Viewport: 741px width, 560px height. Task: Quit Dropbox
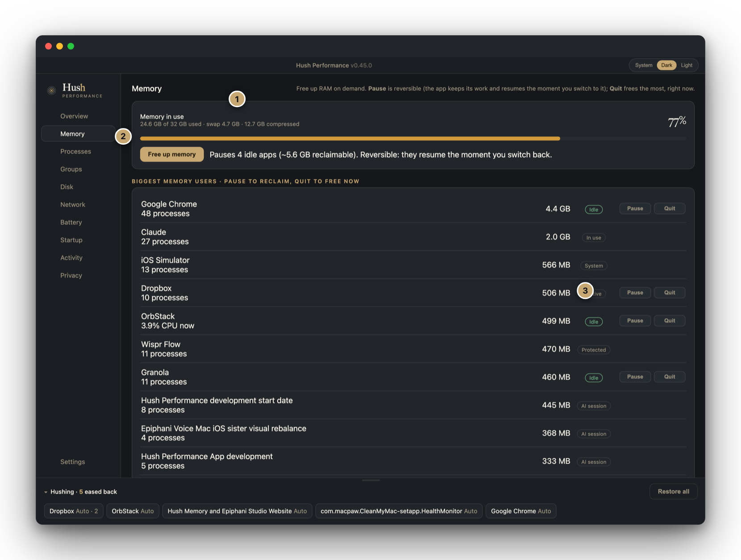(x=670, y=293)
